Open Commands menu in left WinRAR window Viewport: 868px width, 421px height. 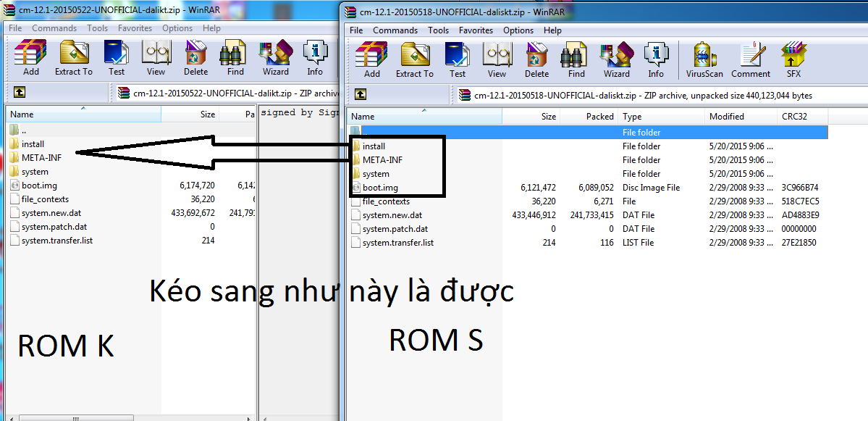pos(54,28)
